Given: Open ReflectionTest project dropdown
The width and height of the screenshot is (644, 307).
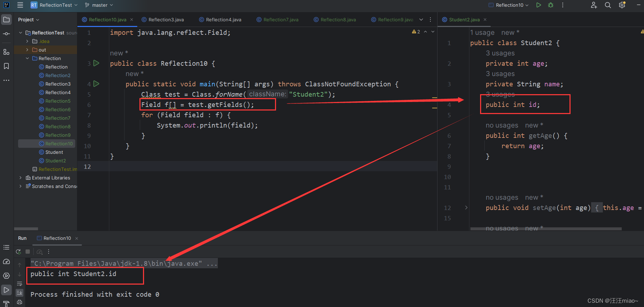Looking at the screenshot, I should tap(54, 5).
